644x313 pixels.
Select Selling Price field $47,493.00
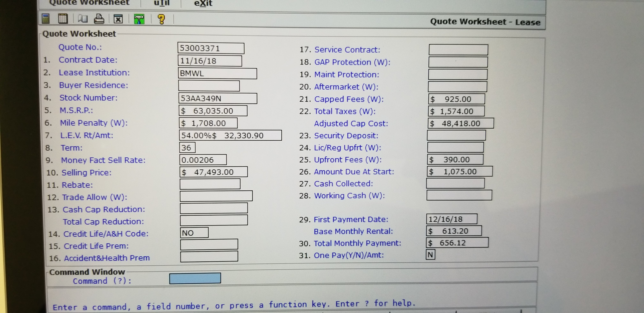214,172
